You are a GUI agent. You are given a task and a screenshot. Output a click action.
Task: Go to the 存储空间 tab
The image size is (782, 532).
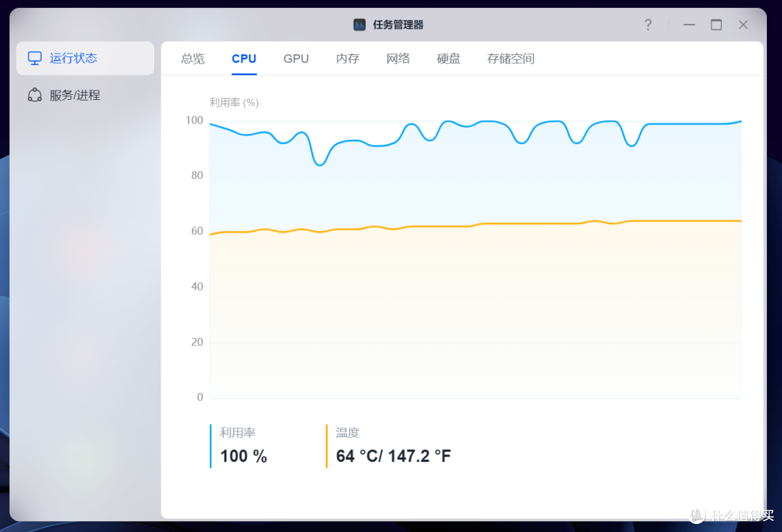point(510,59)
